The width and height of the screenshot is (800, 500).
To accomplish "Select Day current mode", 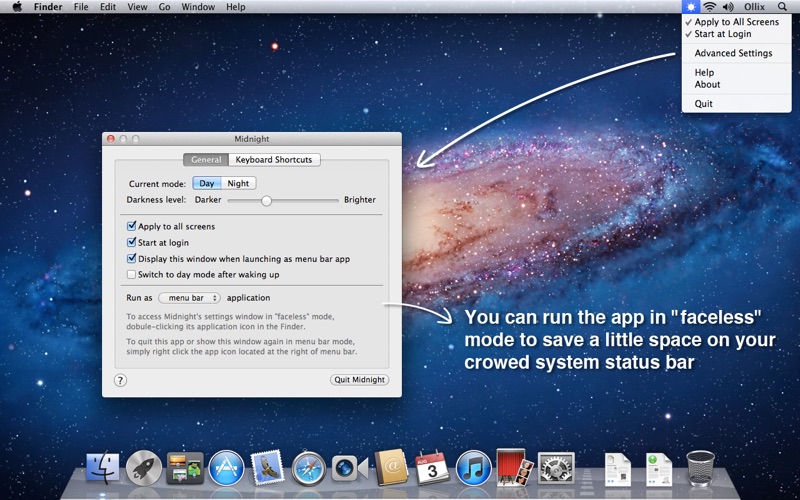I will point(207,183).
